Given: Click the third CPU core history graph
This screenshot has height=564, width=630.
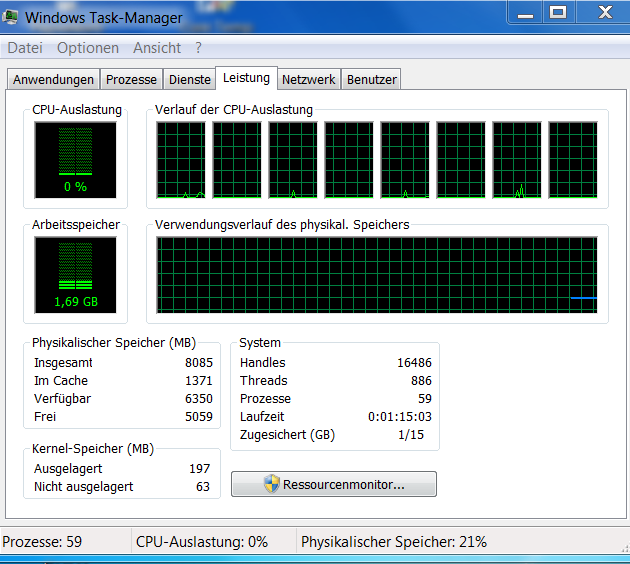Looking at the screenshot, I should point(293,160).
